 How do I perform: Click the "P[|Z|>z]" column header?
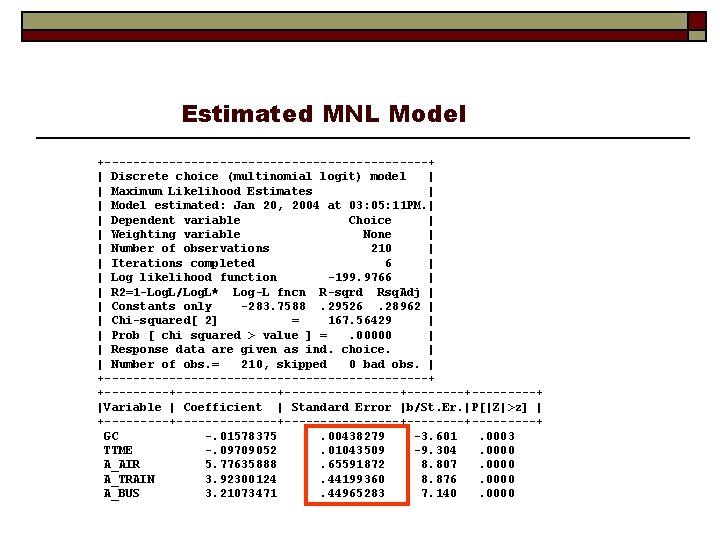[x=499, y=407]
